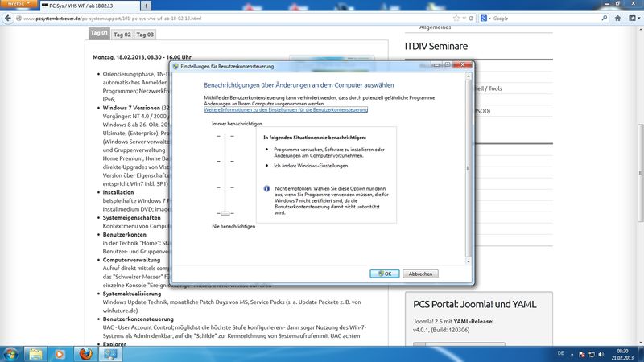Click the YAML-Release text in sidebar

(473, 321)
